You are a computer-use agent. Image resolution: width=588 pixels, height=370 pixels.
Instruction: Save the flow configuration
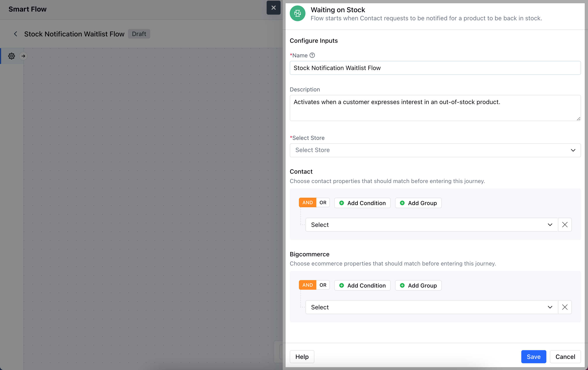click(x=533, y=356)
